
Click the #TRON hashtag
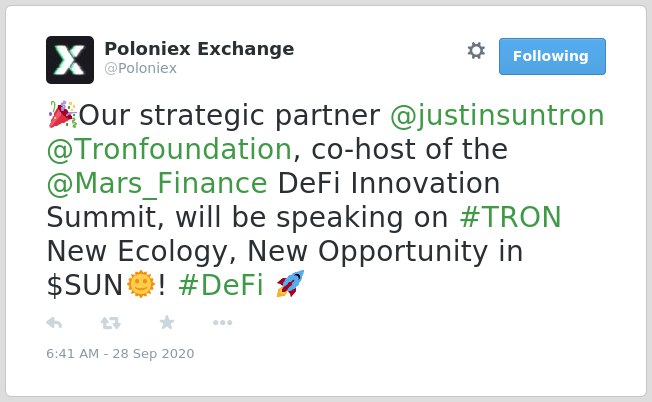click(x=511, y=217)
